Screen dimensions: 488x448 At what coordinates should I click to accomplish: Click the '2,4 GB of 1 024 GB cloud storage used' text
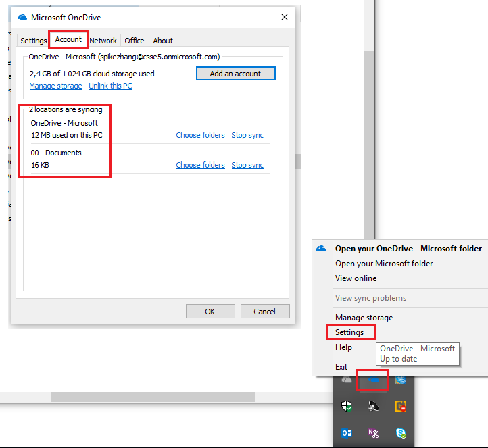(x=92, y=74)
